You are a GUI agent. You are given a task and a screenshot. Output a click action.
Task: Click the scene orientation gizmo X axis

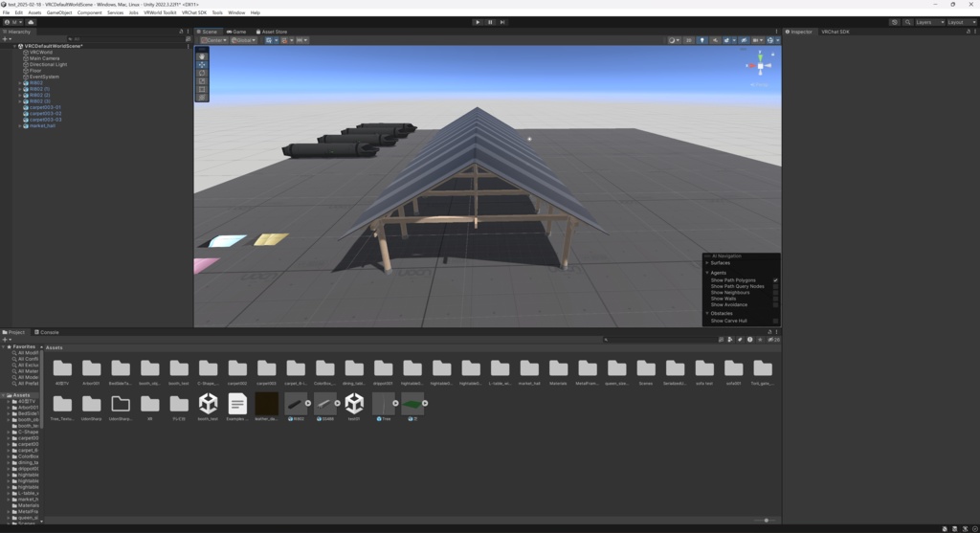click(x=750, y=66)
